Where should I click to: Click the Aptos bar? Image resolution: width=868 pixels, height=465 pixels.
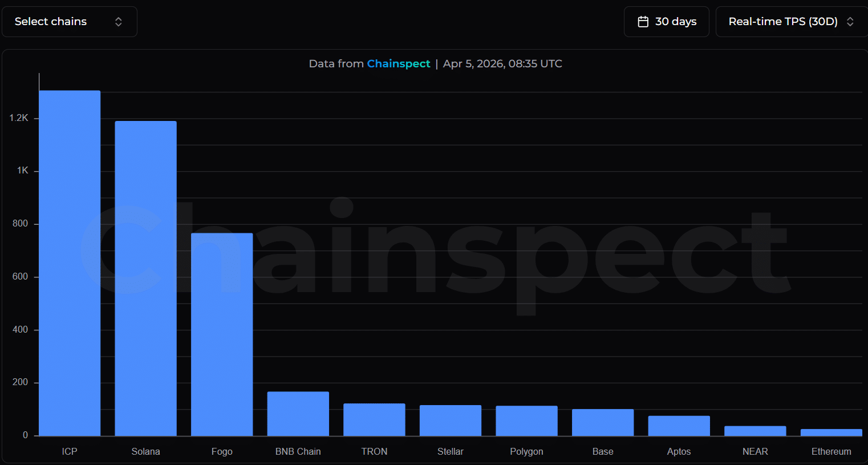pos(679,426)
